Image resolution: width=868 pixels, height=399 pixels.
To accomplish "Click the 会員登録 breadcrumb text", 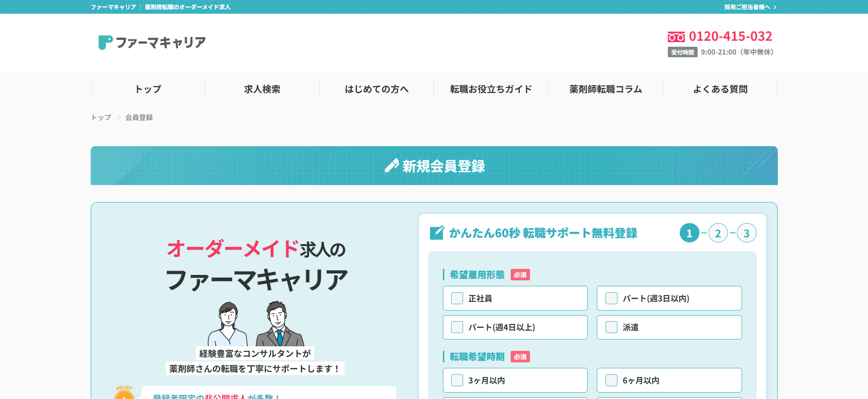I will click(139, 117).
